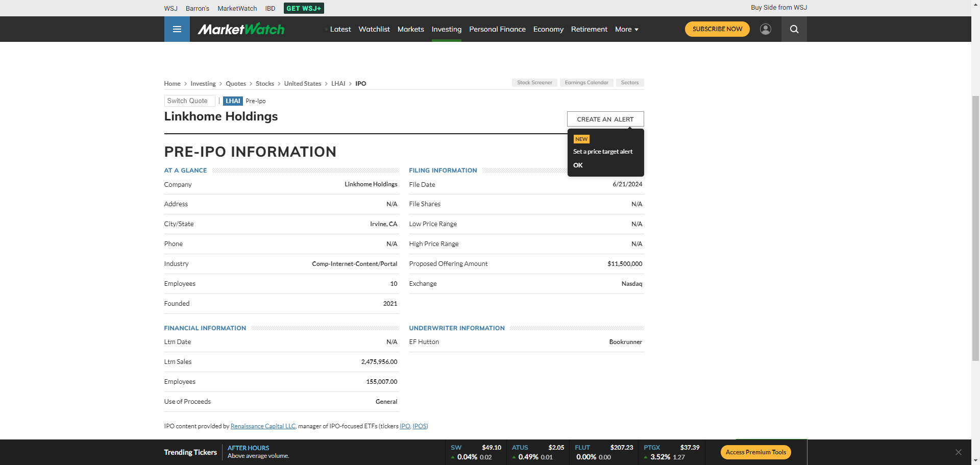The height and width of the screenshot is (465, 980).
Task: Select the Comp-Internet-Content/Portal industry value
Action: (355, 264)
